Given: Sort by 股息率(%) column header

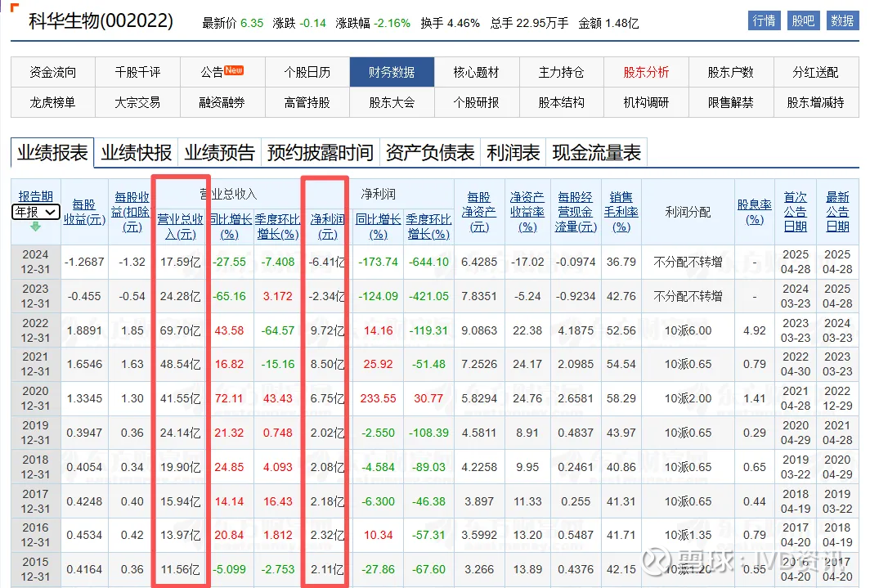Looking at the screenshot, I should 754,212.
